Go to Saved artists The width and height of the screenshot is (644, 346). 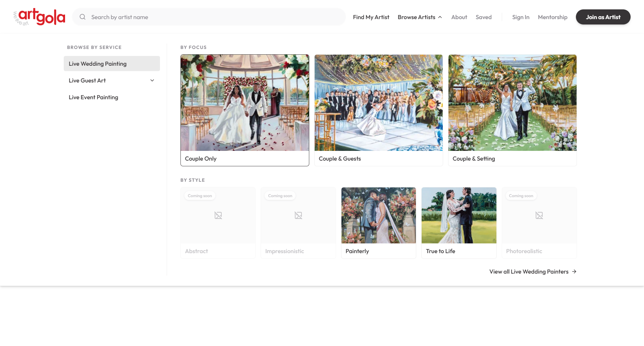tap(483, 17)
